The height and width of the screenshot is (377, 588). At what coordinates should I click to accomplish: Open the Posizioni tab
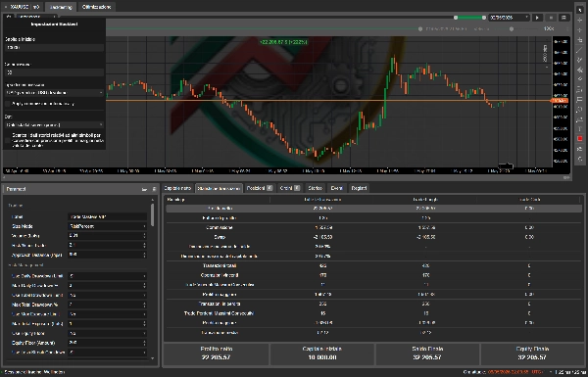pos(259,188)
